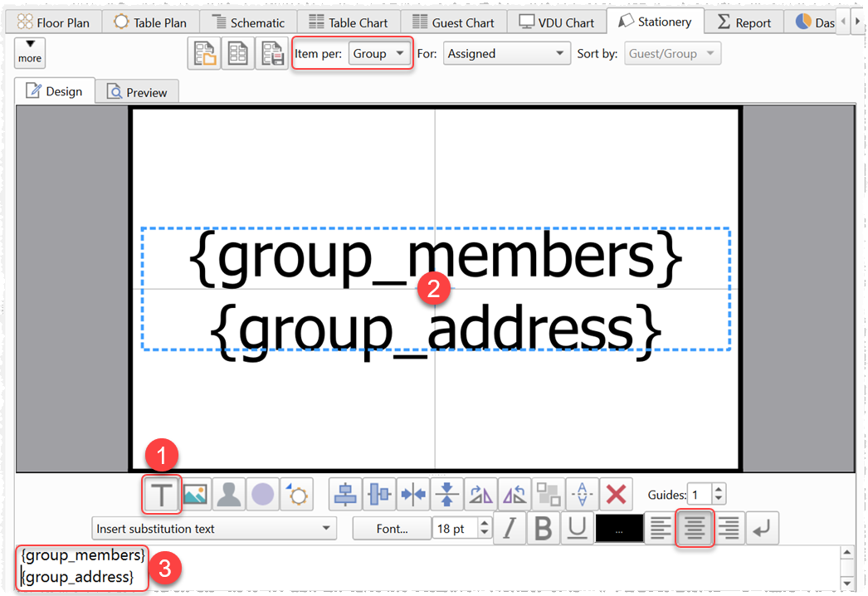This screenshot has width=868, height=596.
Task: Switch to the Table Plan tab
Action: (150, 22)
